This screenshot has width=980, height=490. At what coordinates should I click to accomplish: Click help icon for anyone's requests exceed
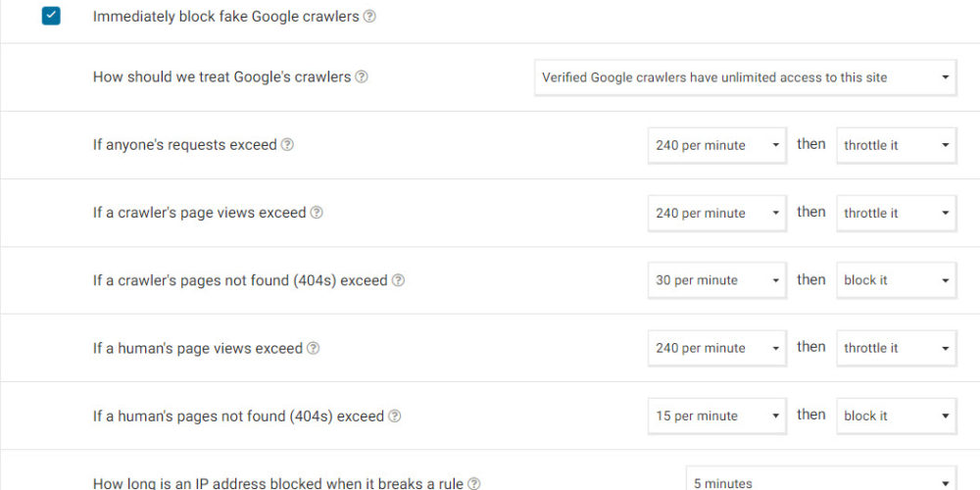287,145
